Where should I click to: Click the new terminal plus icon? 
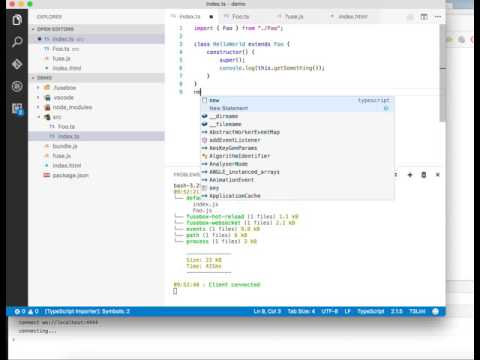410,175
